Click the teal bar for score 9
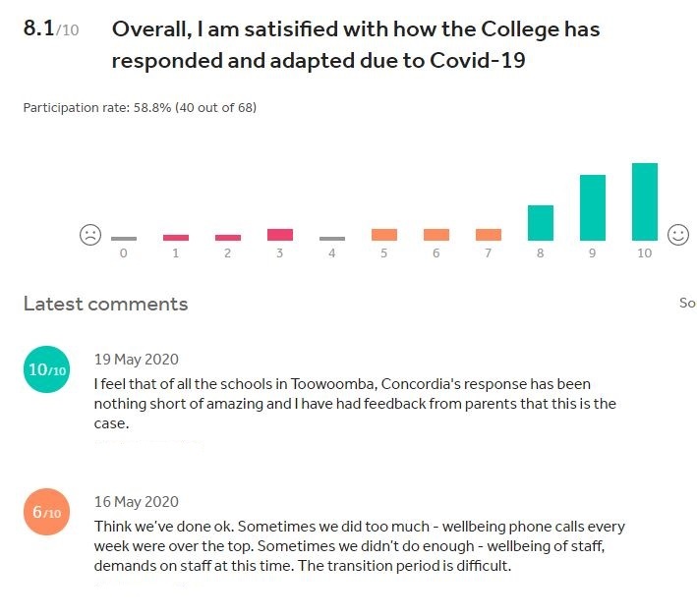The image size is (697, 616). (x=593, y=208)
